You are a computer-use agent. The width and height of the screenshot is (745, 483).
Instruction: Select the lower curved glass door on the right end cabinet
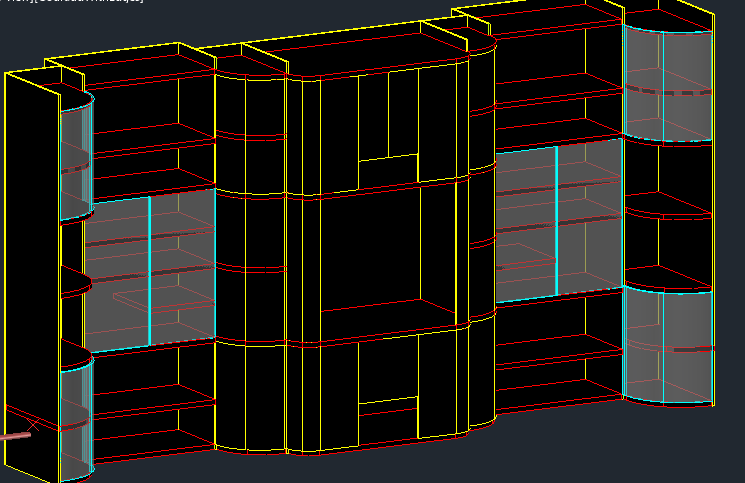[x=668, y=345]
